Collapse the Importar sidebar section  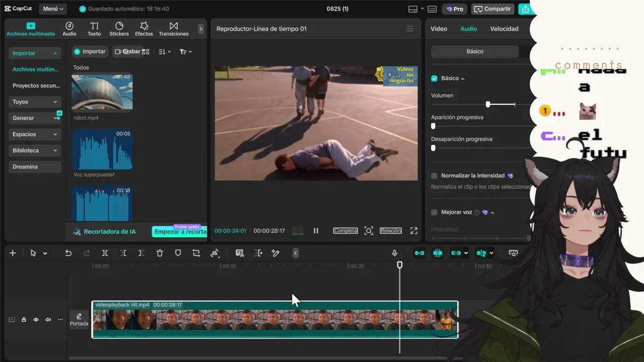[x=35, y=53]
